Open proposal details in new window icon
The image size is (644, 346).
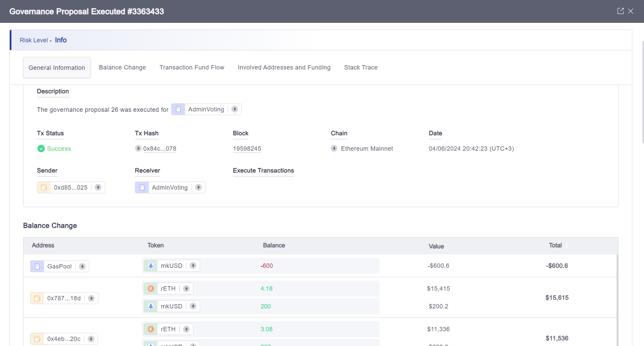point(620,11)
